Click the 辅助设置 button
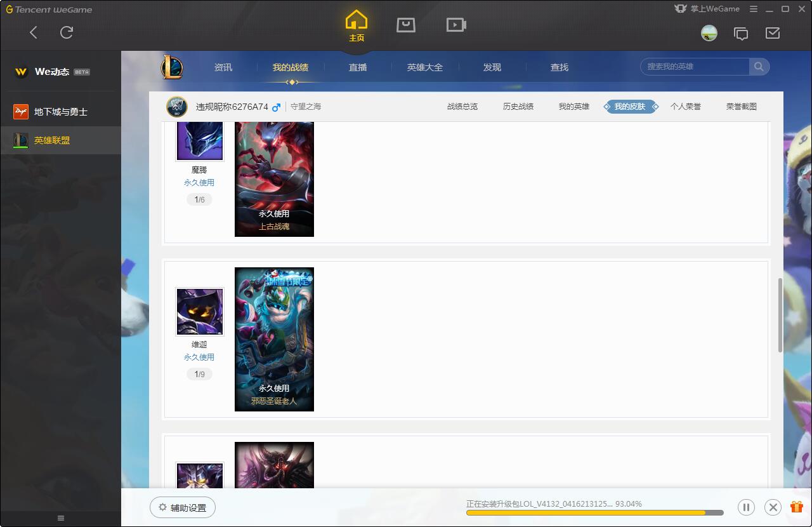This screenshot has width=812, height=527. click(183, 507)
